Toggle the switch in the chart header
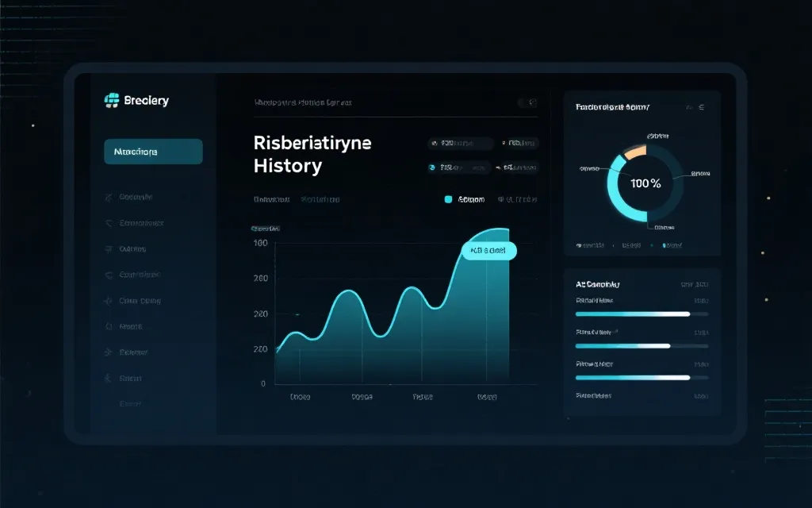Viewport: 812px width, 508px height. (527, 102)
